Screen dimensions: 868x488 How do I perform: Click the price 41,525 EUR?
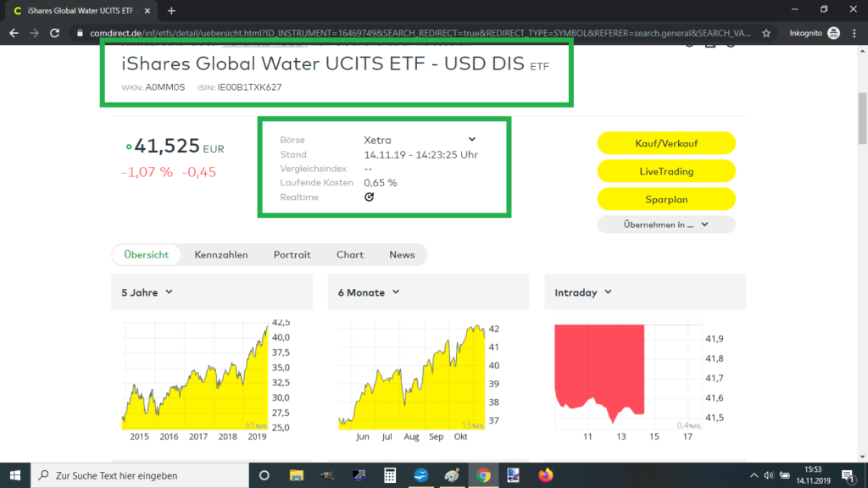(178, 146)
